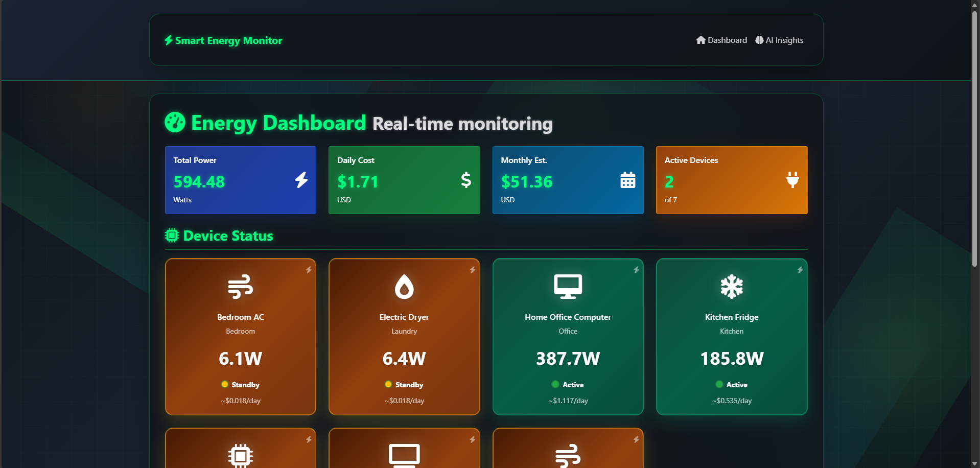Click the Energy Dashboard heading text
Viewport: 980px width, 468px height.
(278, 123)
